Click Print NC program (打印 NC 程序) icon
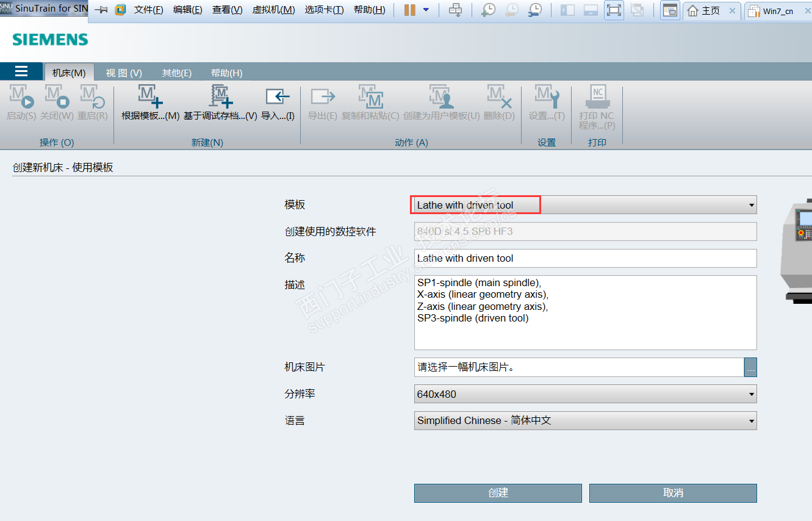This screenshot has width=812, height=521. (597, 96)
